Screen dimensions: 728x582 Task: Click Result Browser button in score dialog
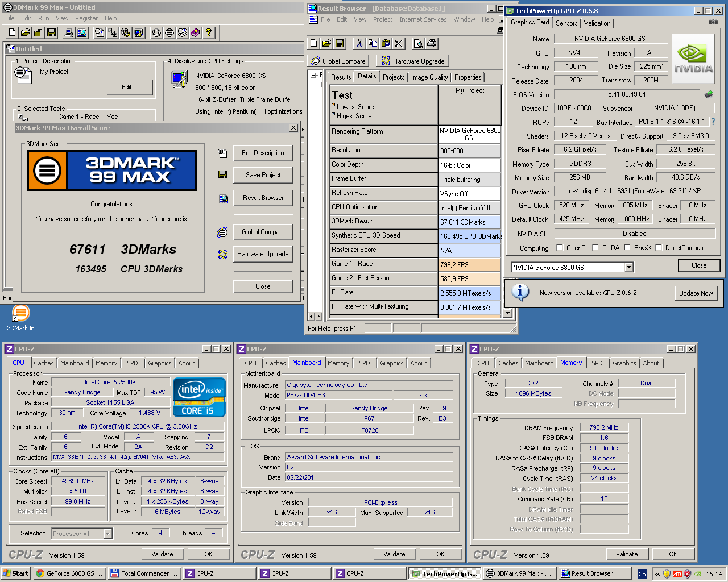pyautogui.click(x=263, y=198)
